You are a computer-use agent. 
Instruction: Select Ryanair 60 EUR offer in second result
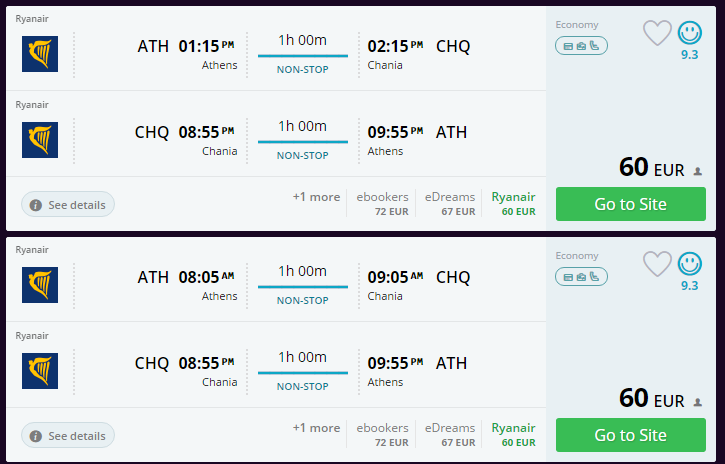tap(514, 435)
